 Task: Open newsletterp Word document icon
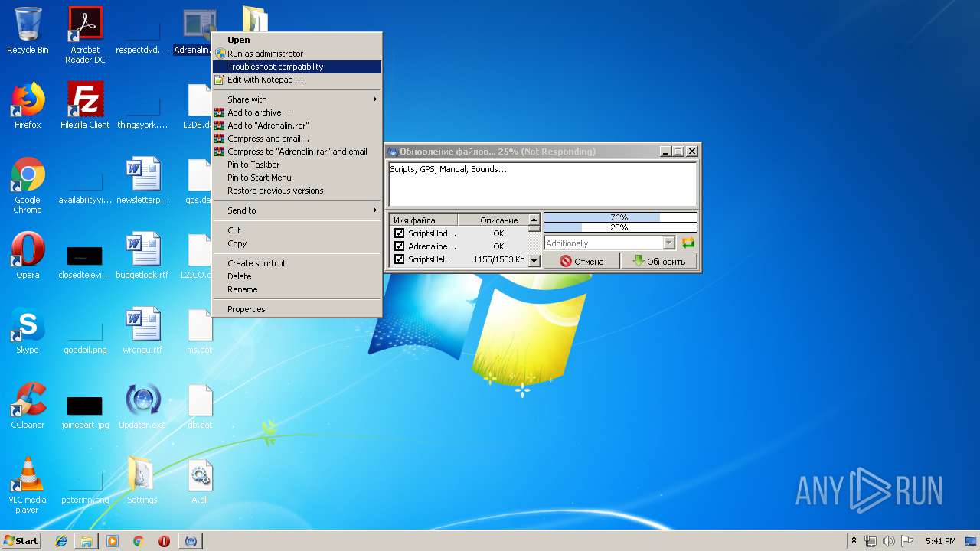[x=142, y=181]
